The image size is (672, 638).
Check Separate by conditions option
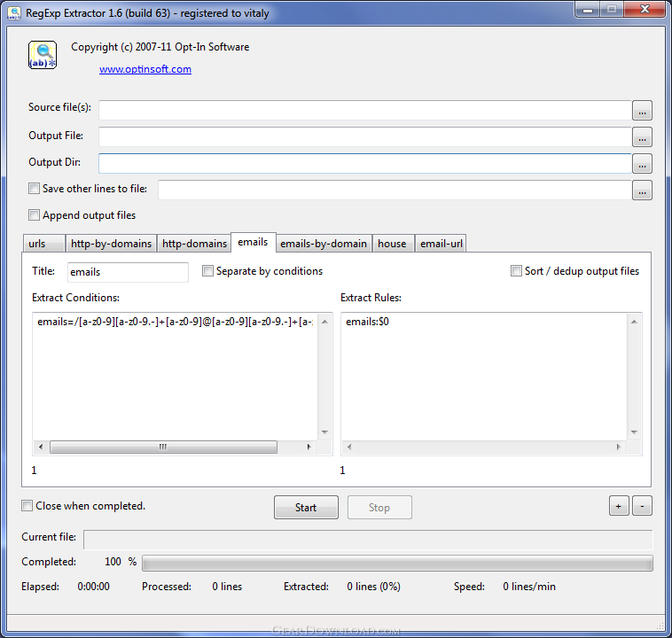tap(208, 271)
